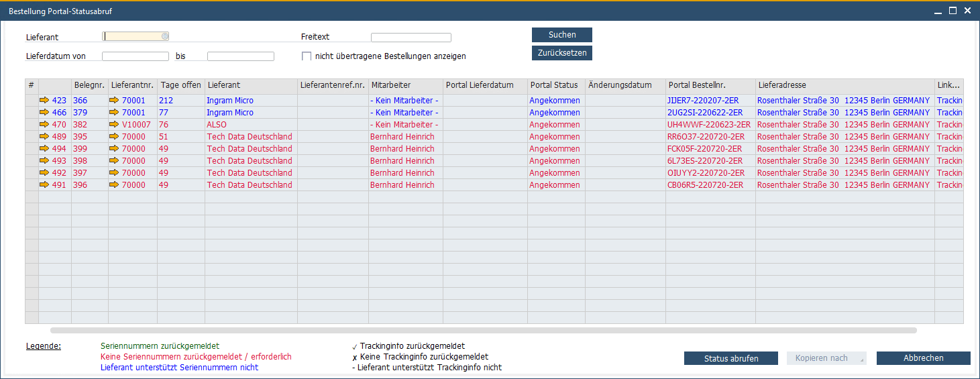980x379 pixels.
Task: Click 'Status abrufen' button
Action: pyautogui.click(x=730, y=358)
